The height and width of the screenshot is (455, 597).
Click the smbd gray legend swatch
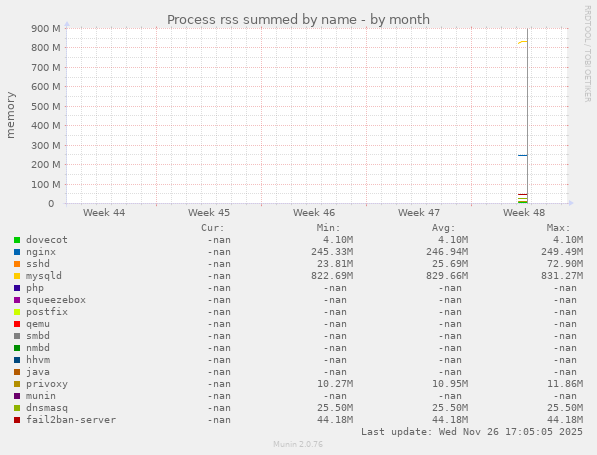[17, 336]
